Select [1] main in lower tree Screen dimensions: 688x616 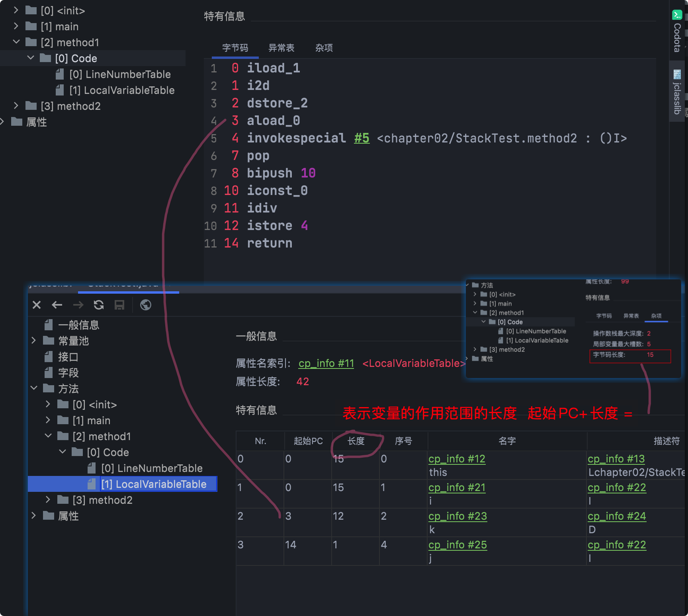tap(91, 421)
